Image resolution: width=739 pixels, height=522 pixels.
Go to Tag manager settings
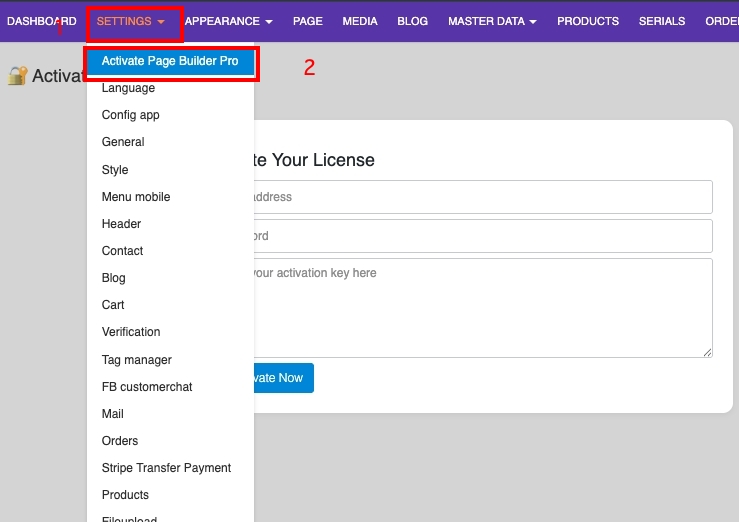click(x=136, y=360)
